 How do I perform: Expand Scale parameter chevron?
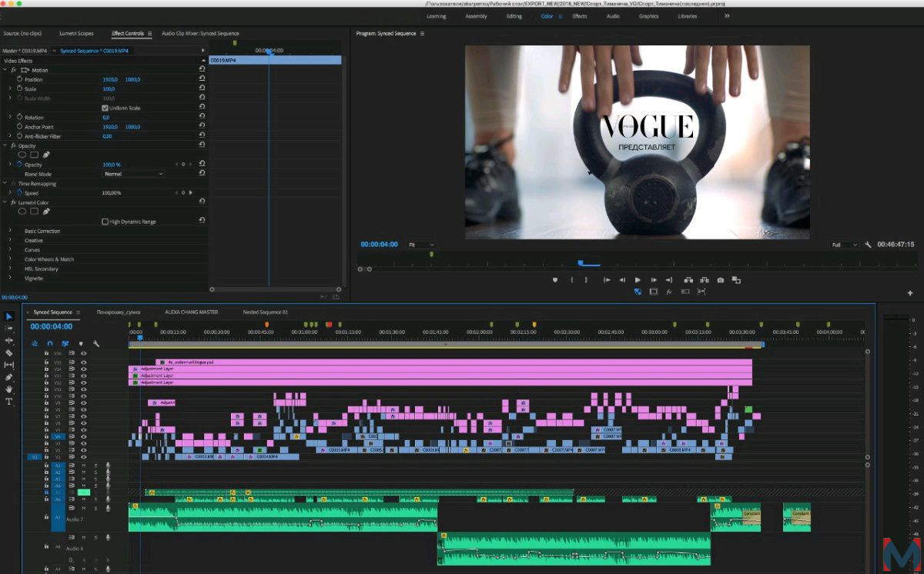tap(10, 88)
